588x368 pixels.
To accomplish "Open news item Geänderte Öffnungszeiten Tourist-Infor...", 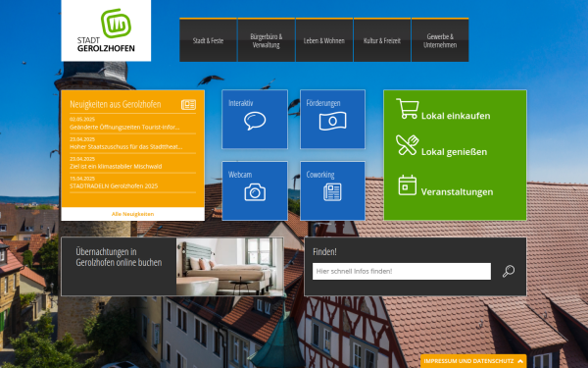I will (x=124, y=128).
